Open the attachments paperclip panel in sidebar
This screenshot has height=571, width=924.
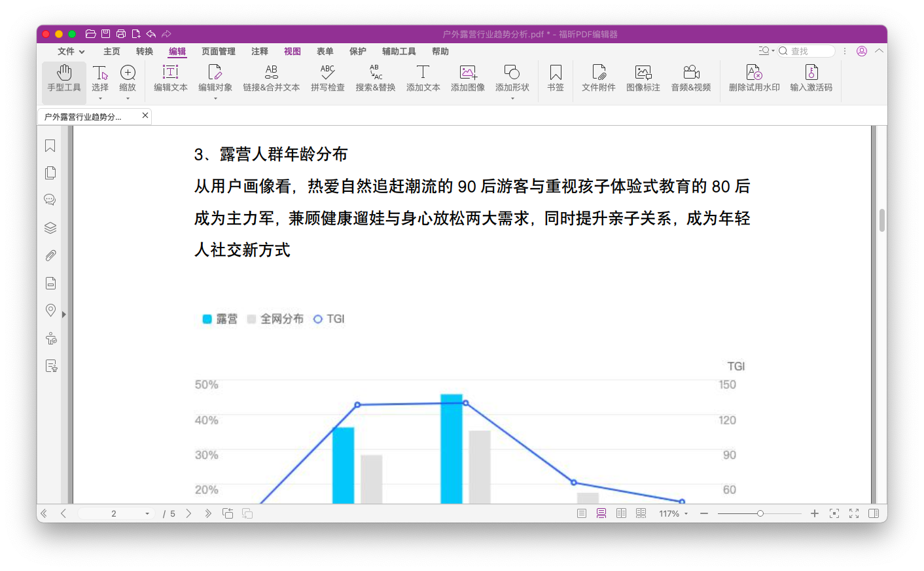point(50,255)
